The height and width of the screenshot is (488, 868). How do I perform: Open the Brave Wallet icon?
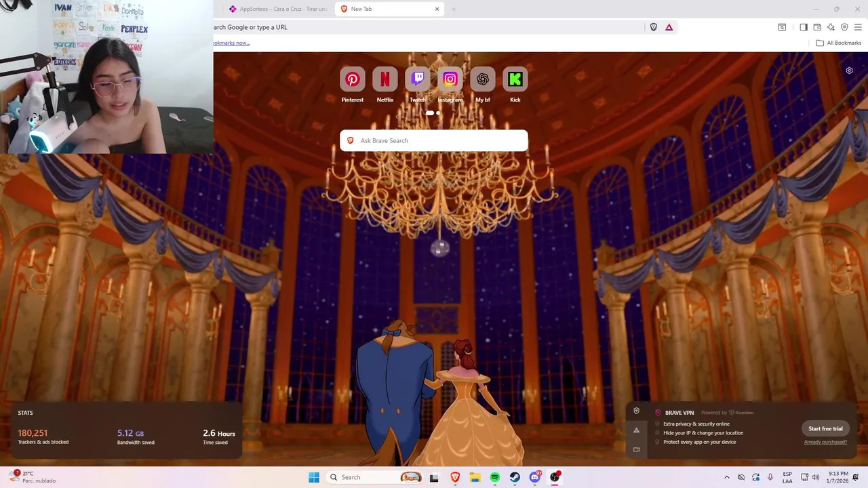817,27
